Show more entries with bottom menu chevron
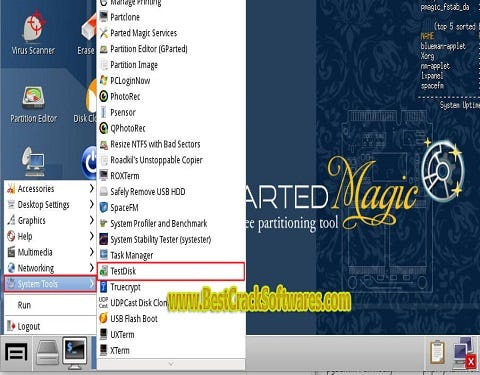This screenshot has height=375, width=480. pyautogui.click(x=171, y=364)
